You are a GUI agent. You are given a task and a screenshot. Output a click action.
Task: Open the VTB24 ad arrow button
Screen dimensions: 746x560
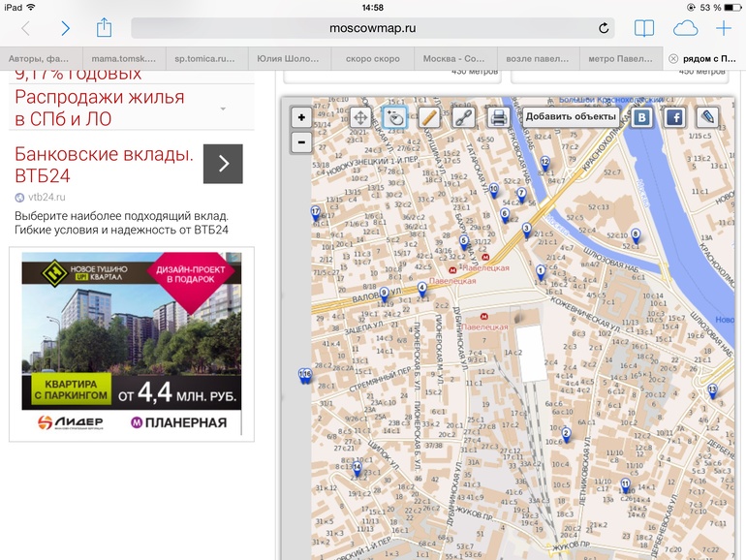point(223,164)
